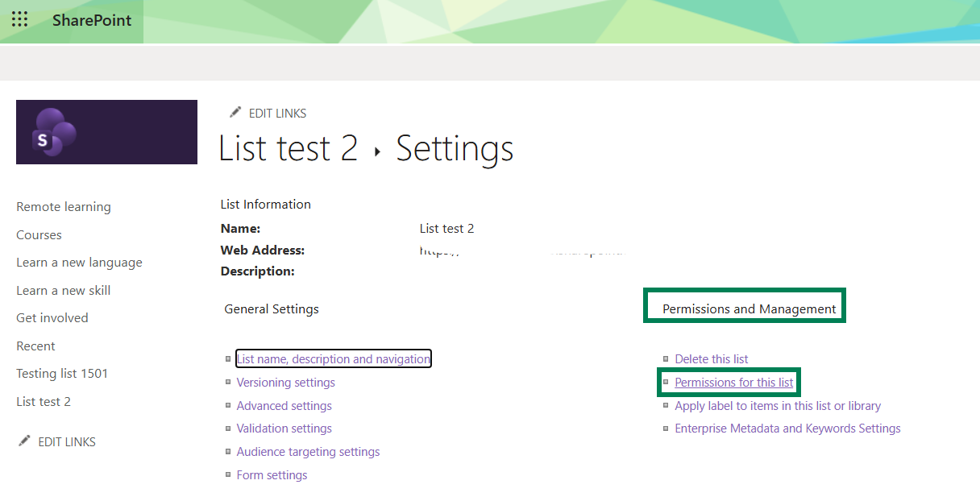Click the breadcrumb arrow between title and Settings

[x=376, y=149]
